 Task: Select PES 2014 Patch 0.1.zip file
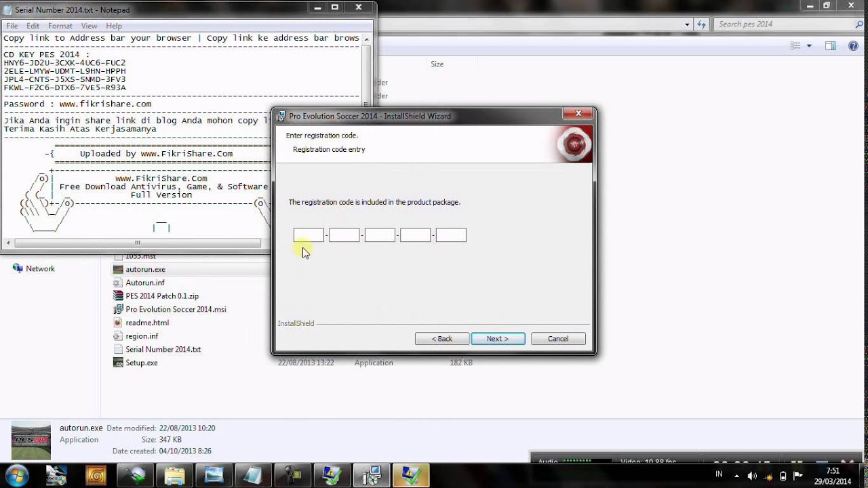162,296
